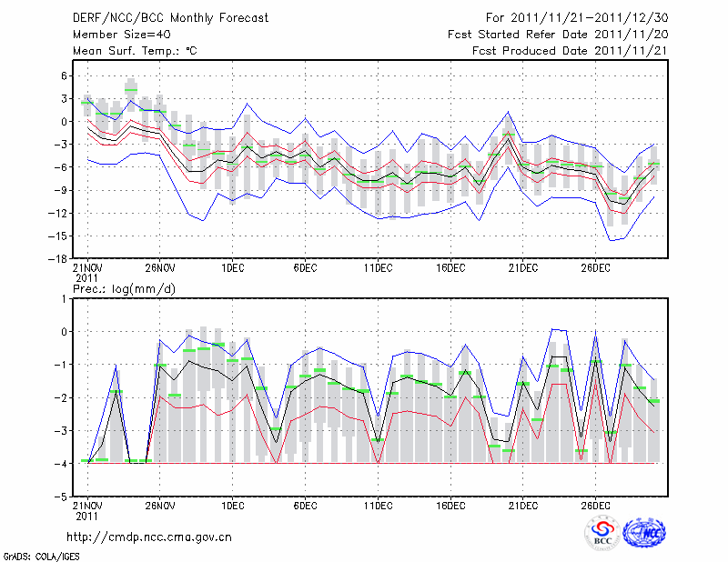The width and height of the screenshot is (728, 562).
Task: Click the blue NCC logo
Action: coord(644,533)
